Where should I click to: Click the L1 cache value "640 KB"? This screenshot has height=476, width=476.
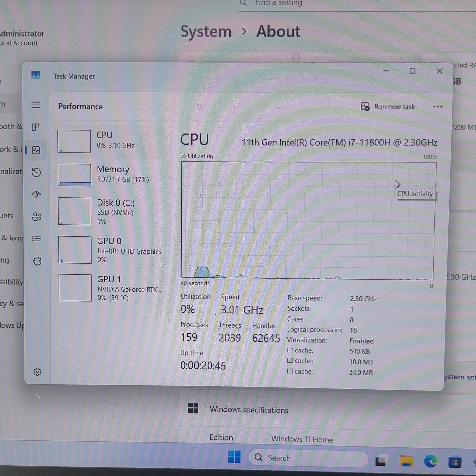click(359, 351)
